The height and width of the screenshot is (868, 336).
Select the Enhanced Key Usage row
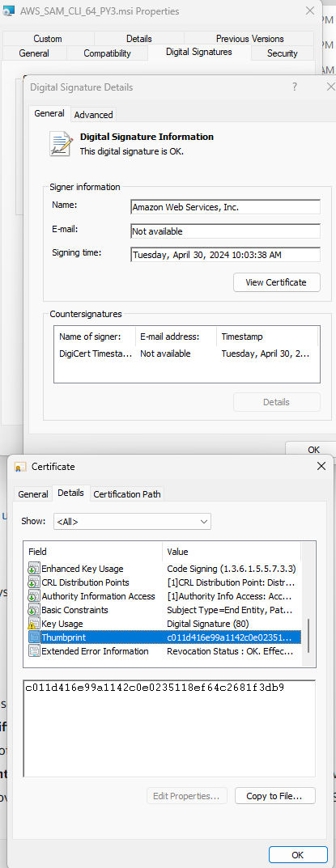coord(164,569)
